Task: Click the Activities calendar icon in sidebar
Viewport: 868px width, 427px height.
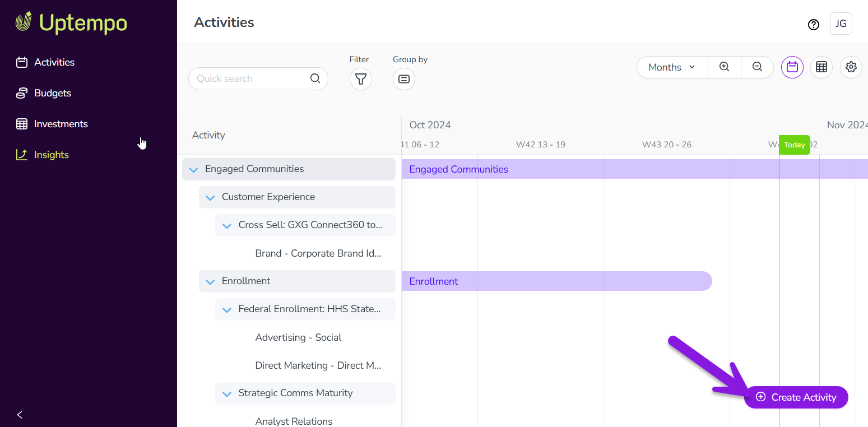Action: pos(22,62)
